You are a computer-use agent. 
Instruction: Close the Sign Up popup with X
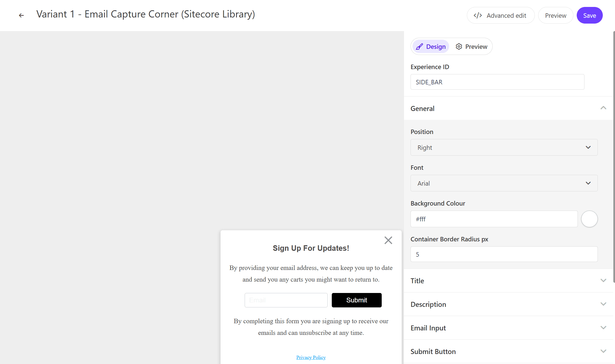coord(388,240)
